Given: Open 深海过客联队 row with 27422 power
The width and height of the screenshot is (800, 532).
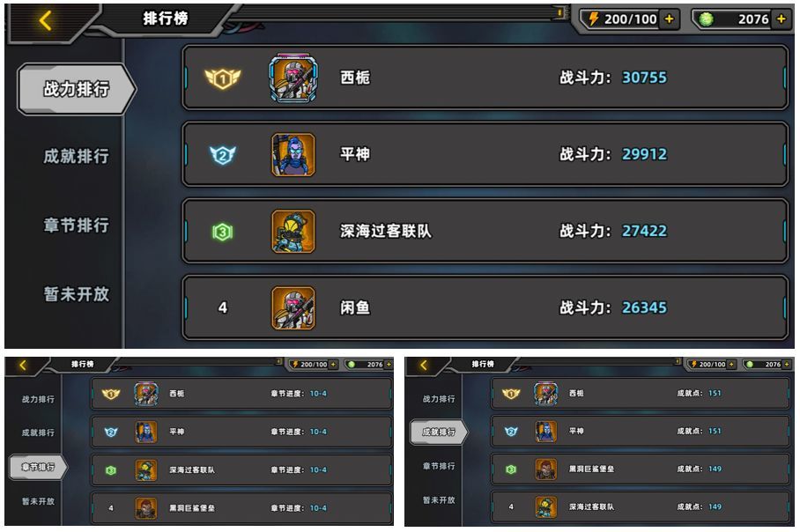Looking at the screenshot, I should click(485, 232).
